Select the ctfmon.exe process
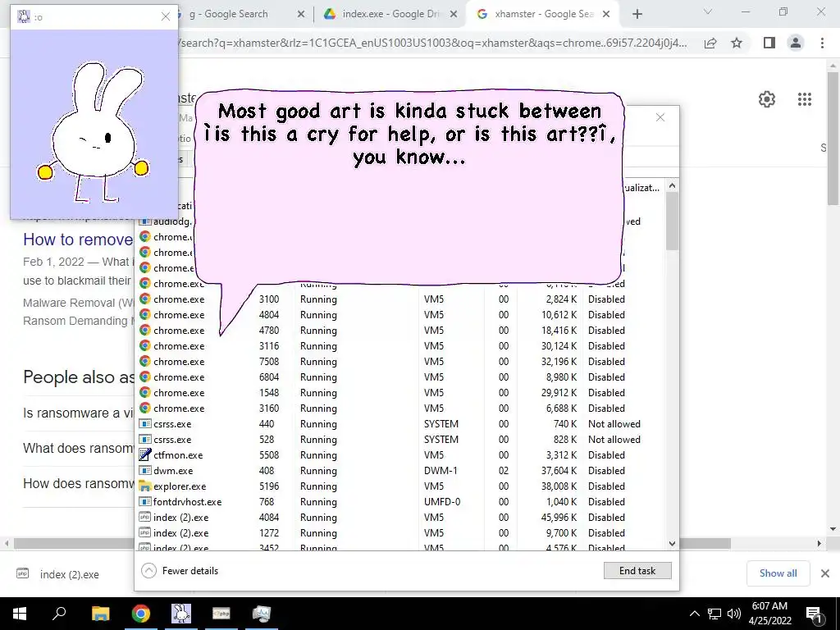840x630 pixels. pyautogui.click(x=400, y=454)
